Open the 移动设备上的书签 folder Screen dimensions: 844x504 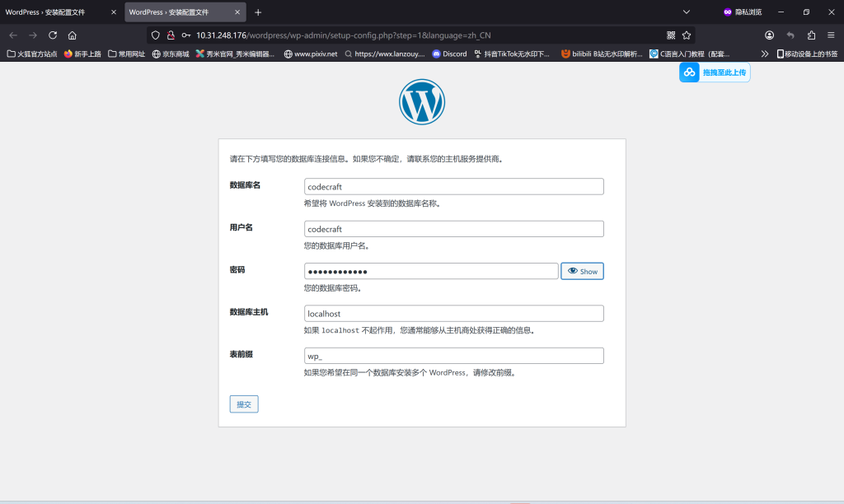pyautogui.click(x=808, y=54)
